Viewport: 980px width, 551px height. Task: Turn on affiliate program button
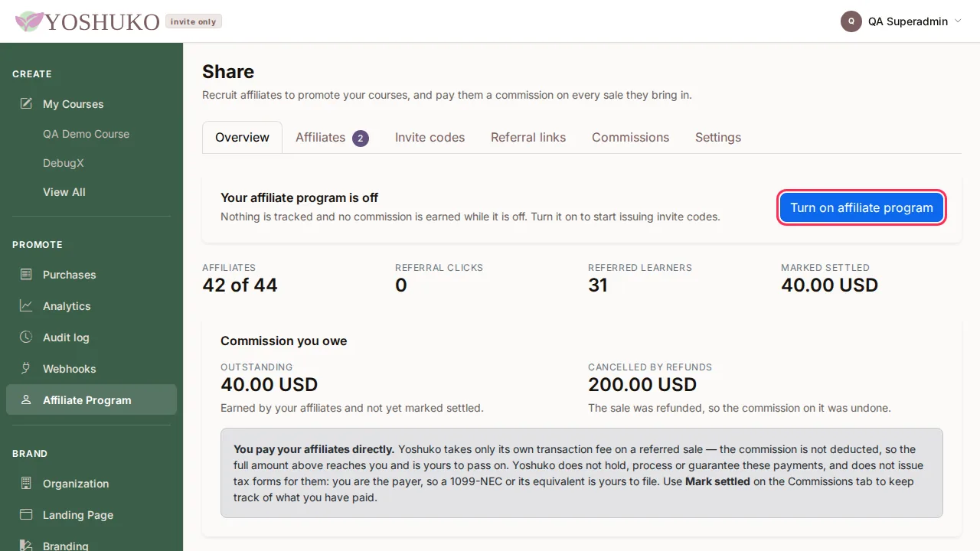pos(861,207)
